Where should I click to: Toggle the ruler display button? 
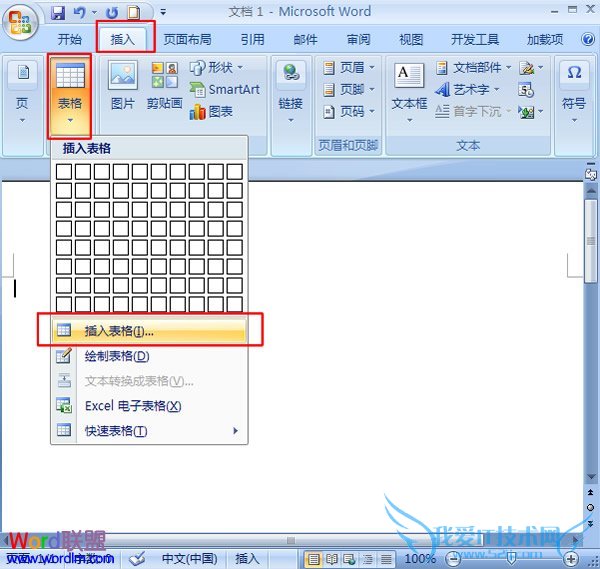point(591,174)
